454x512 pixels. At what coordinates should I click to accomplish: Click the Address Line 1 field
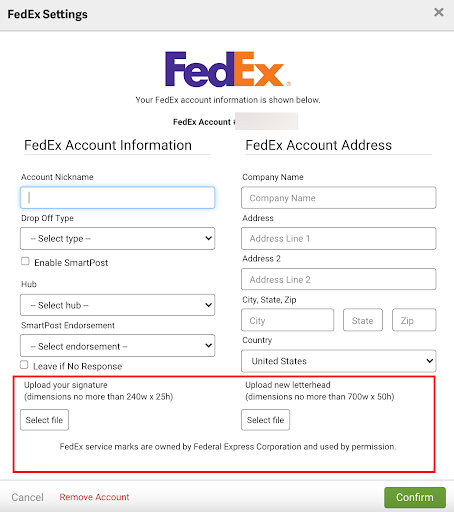339,238
